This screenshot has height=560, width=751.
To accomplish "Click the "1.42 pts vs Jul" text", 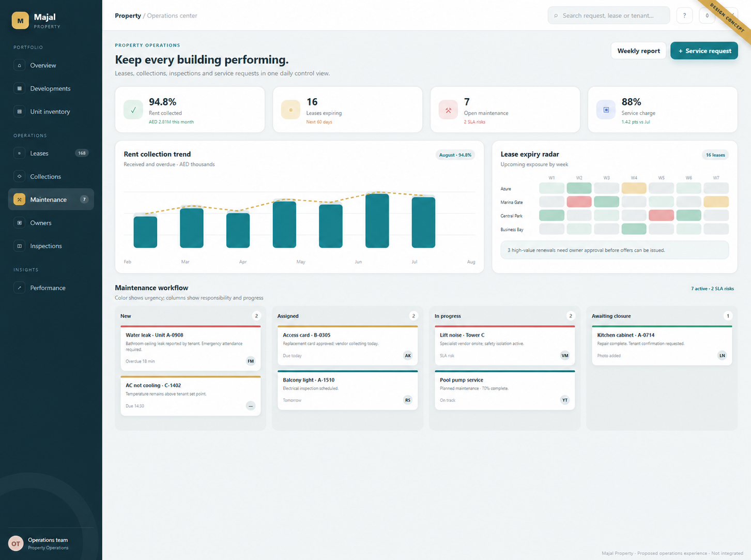I will coord(636,122).
